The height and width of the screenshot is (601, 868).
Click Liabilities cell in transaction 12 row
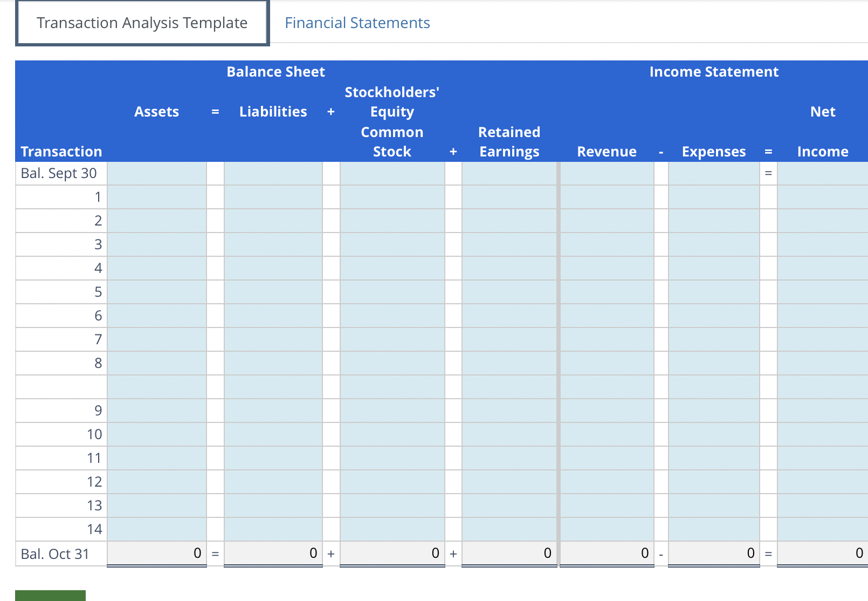[273, 482]
